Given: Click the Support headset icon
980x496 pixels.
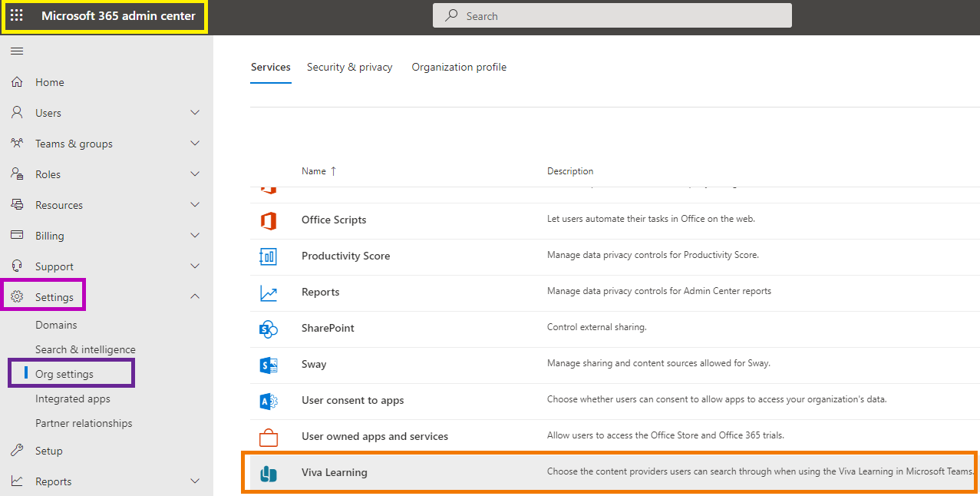Looking at the screenshot, I should [17, 266].
